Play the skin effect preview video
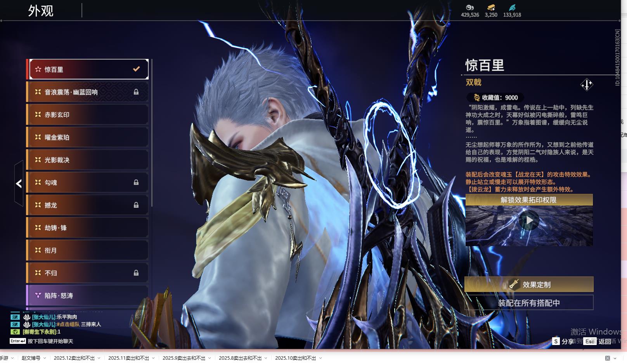The image size is (627, 364). (529, 221)
